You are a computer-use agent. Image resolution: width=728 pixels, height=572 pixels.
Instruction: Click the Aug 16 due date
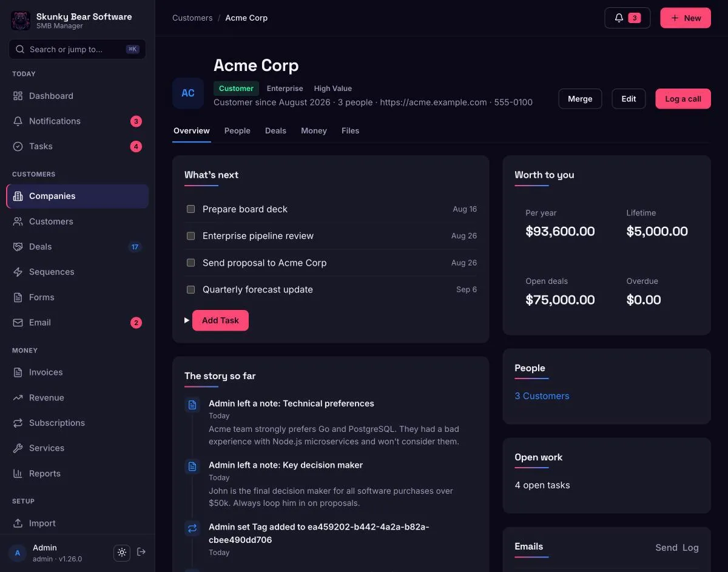[465, 209]
